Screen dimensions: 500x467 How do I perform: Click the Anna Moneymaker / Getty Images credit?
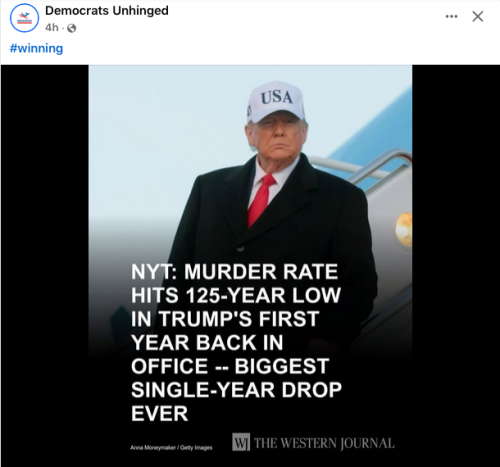pos(171,448)
